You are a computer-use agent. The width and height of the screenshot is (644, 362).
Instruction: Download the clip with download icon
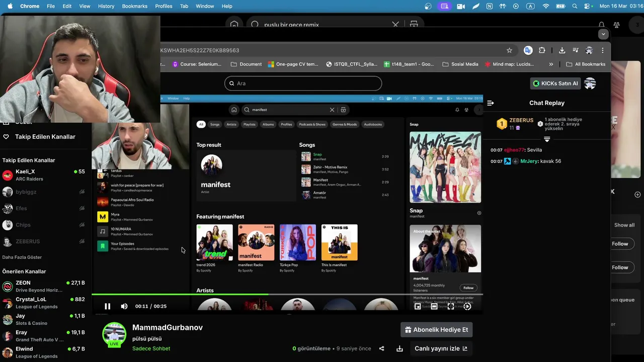[x=399, y=348]
